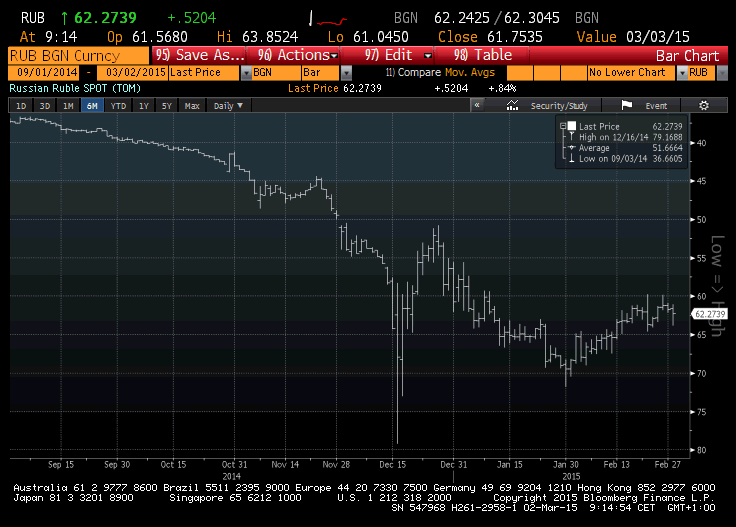Click 11) Compare link

[x=413, y=73]
